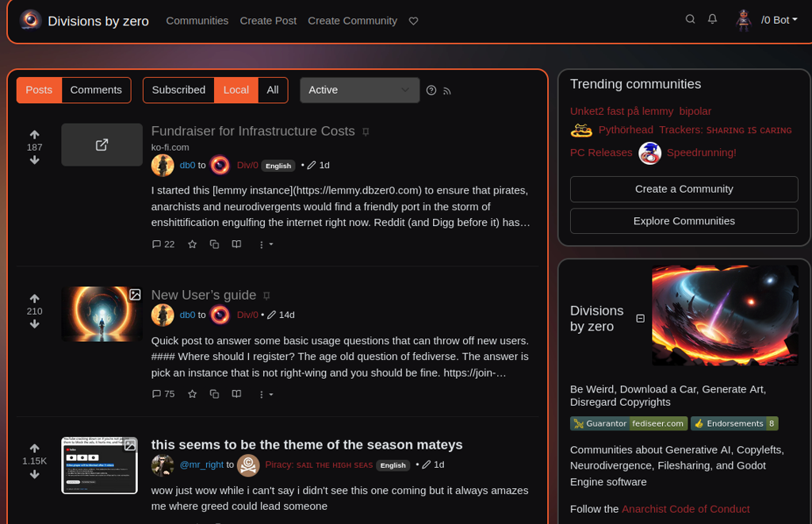Open notifications bell icon
Screen dimensions: 812x524
712,20
